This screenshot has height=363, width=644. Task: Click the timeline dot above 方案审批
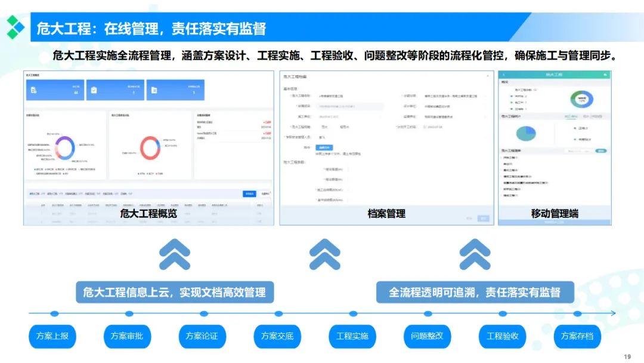point(129,313)
